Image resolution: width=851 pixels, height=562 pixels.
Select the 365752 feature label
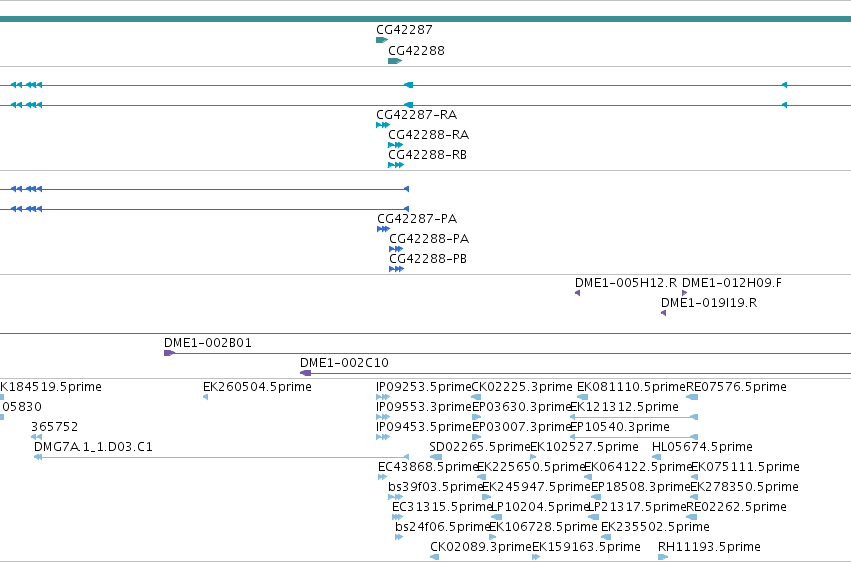54,427
